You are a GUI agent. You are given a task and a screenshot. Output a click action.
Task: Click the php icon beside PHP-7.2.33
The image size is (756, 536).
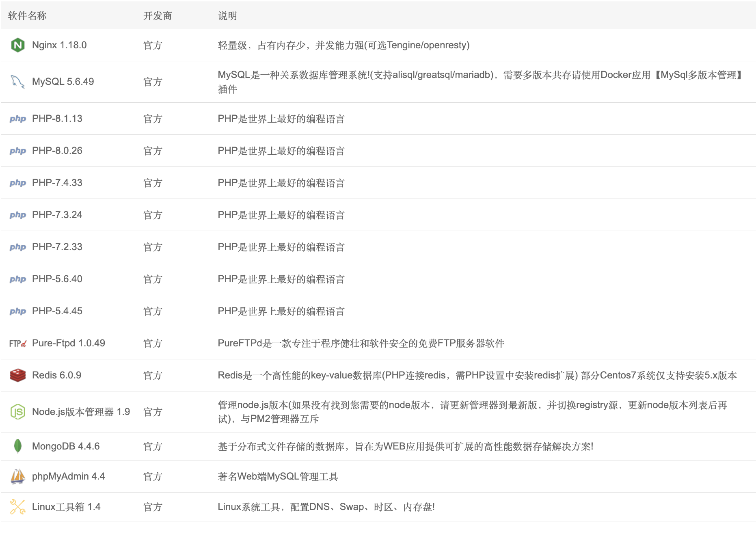(17, 247)
